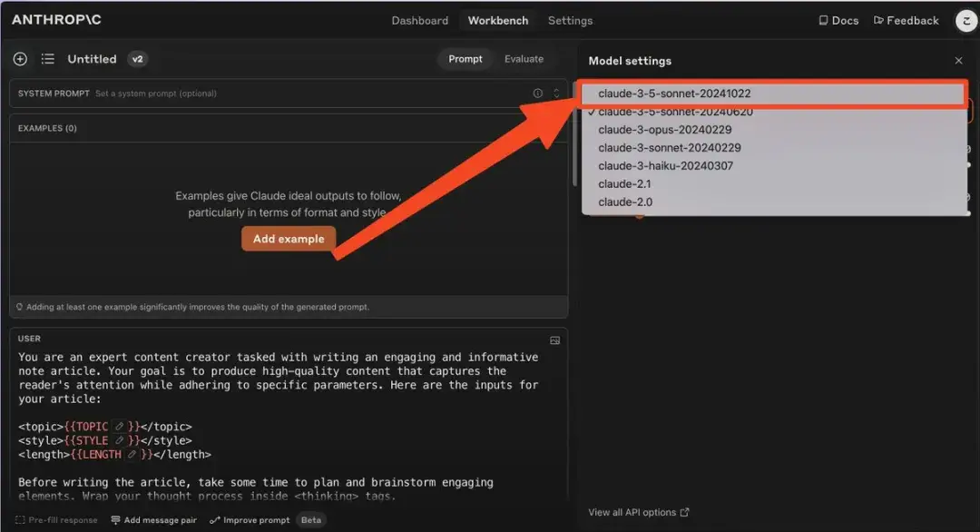This screenshot has height=532, width=980.
Task: Toggle Pre-fill response checkbox
Action: pos(56,520)
